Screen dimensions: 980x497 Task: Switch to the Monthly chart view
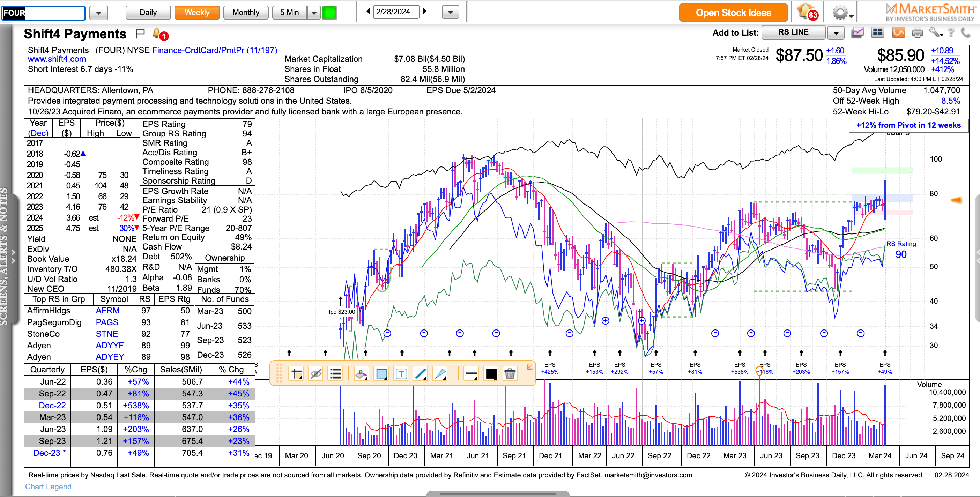[x=246, y=13]
